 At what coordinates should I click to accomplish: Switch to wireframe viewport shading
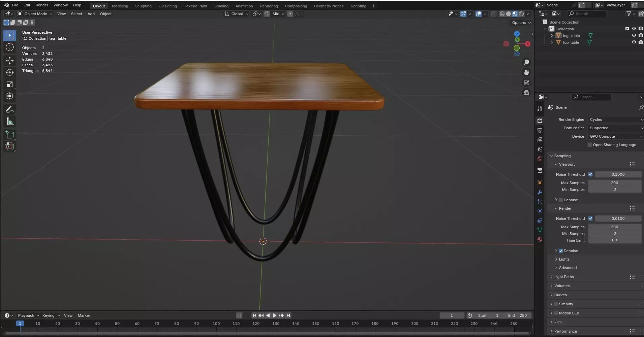[502, 14]
